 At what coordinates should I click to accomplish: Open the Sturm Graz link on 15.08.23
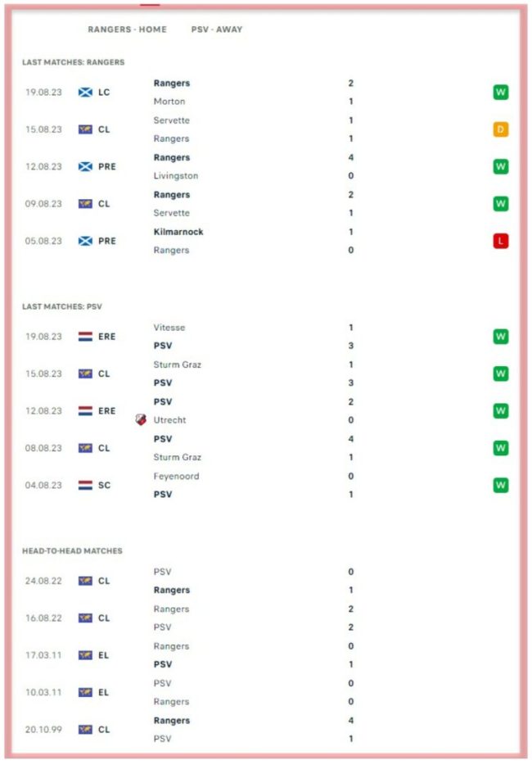177,364
